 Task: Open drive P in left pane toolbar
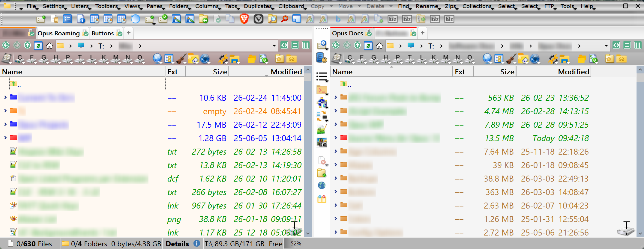tap(67, 59)
